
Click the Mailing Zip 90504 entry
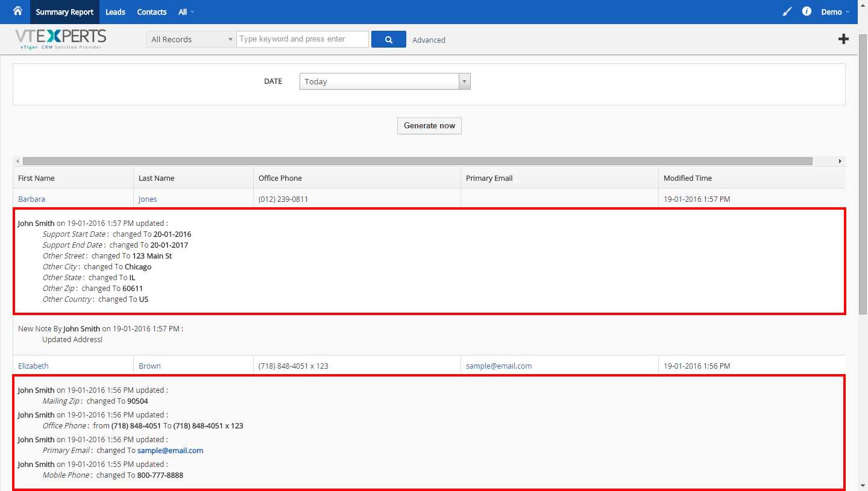tap(95, 401)
